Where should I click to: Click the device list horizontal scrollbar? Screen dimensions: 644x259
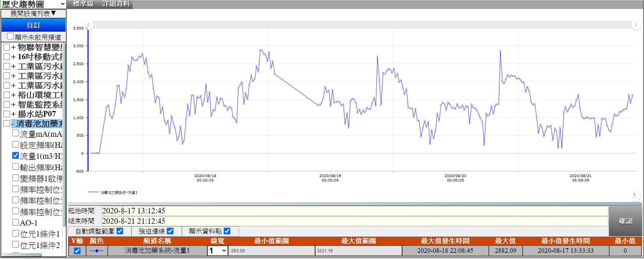(21, 255)
